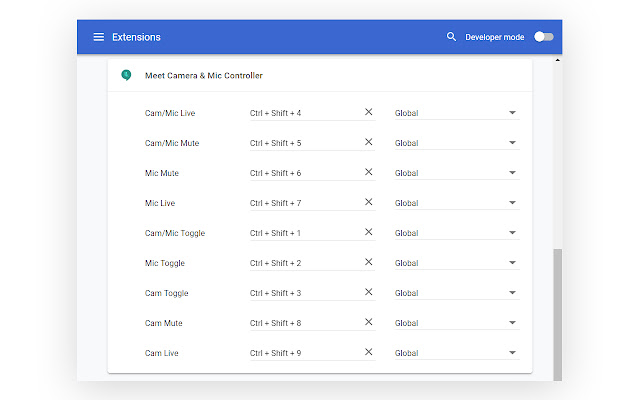Clear the Cam Live shortcut
This screenshot has height=400, width=640.
tap(368, 352)
